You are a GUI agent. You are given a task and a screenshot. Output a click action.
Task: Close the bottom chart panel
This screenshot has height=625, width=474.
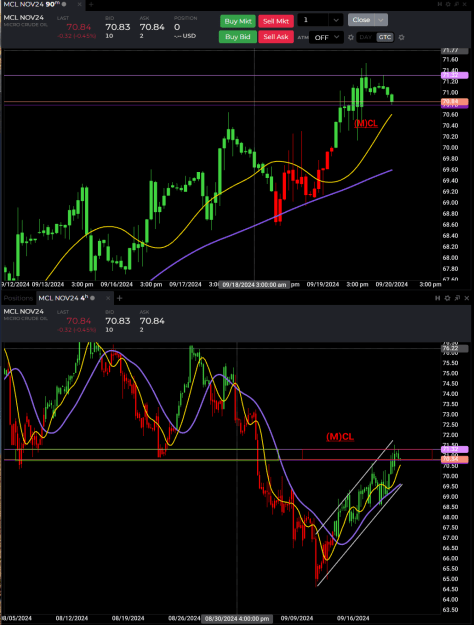coord(466,298)
